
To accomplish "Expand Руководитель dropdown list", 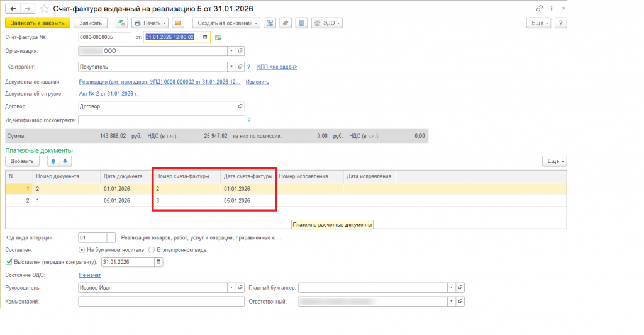I will [231, 288].
